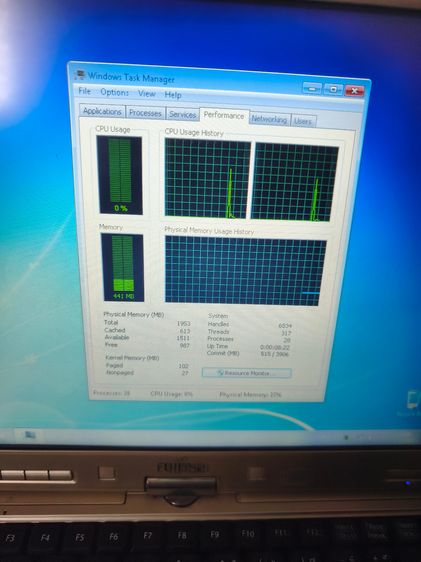Click the 'Total' physical memory label
This screenshot has width=421, height=562.
pos(111,323)
